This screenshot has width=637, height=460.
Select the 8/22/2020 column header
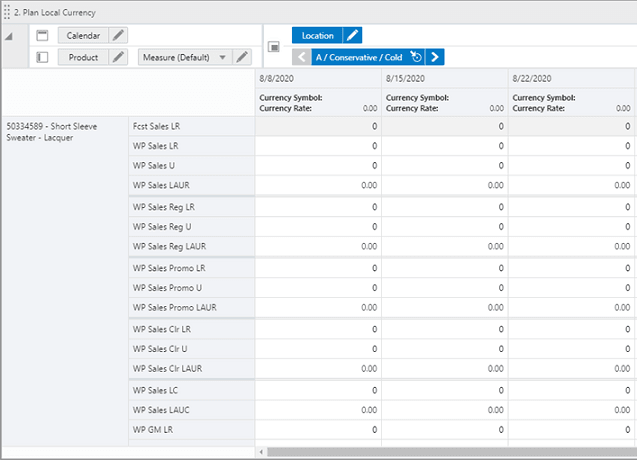(x=572, y=78)
